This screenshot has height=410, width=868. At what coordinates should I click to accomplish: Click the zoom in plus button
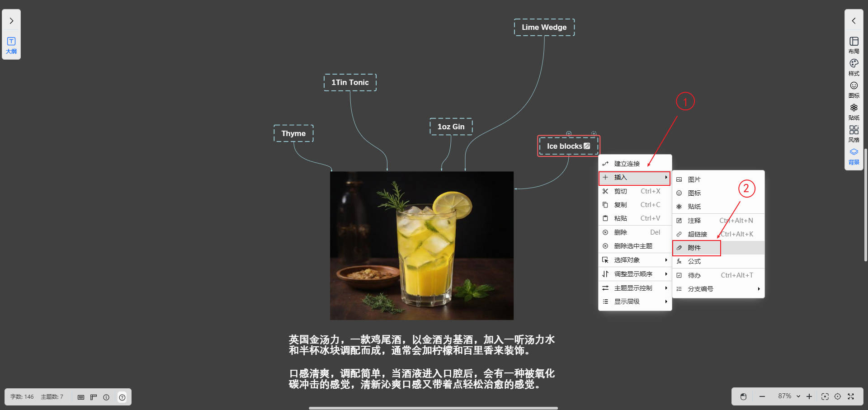click(x=809, y=396)
